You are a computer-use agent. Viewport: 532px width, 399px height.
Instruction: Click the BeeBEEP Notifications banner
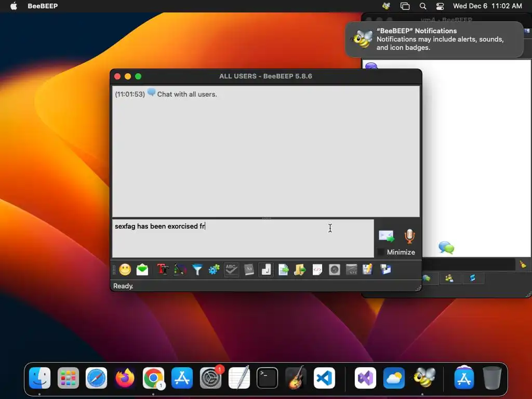click(x=434, y=39)
